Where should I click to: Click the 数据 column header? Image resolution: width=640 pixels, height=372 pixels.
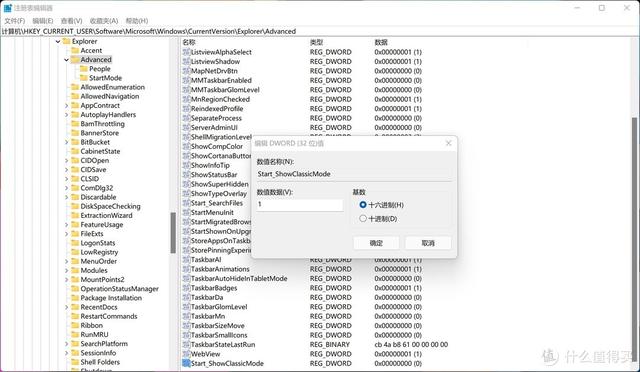[381, 42]
